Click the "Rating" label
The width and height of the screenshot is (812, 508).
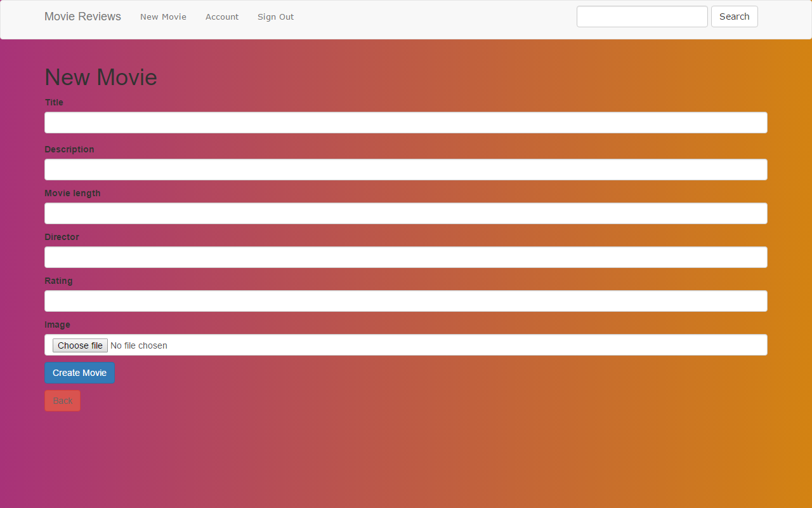click(x=58, y=281)
